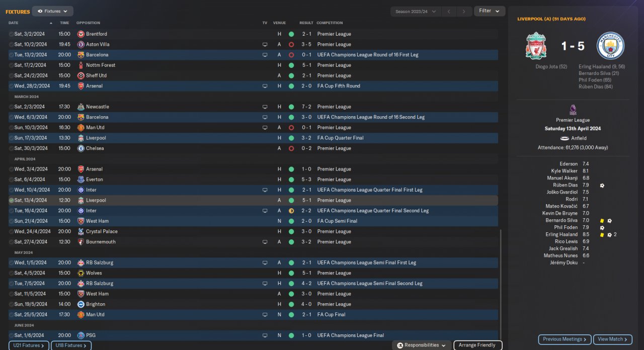Viewport: 644px width, 350px height.
Task: Sort by the Time column header
Action: pyautogui.click(x=64, y=23)
